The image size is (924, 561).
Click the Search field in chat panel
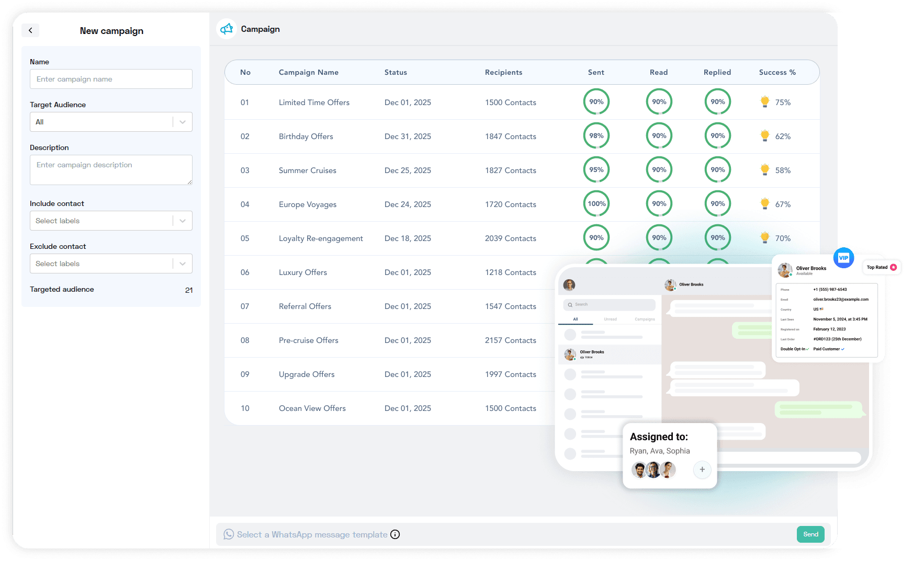pos(610,304)
